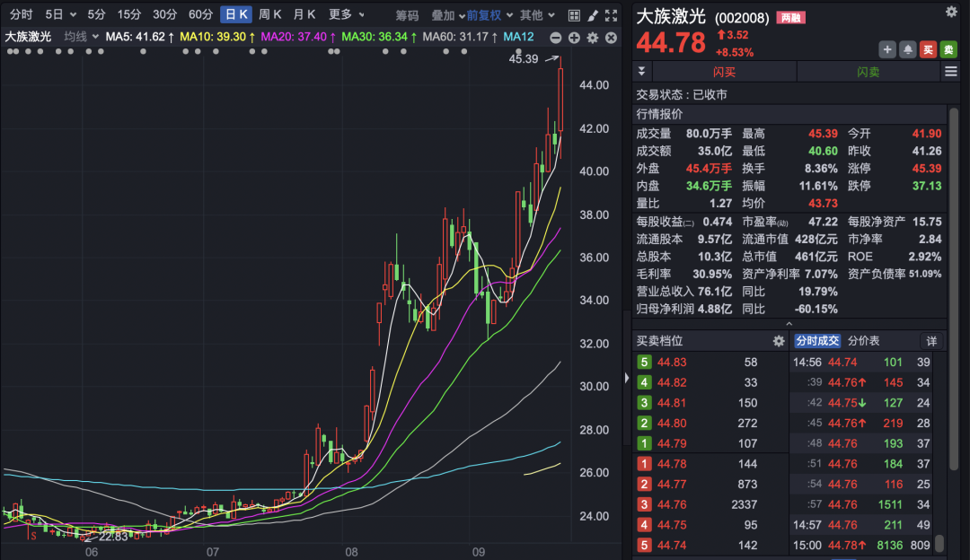The height and width of the screenshot is (560, 970).
Task: Click the 闪卖 flash sell button
Action: 868,72
